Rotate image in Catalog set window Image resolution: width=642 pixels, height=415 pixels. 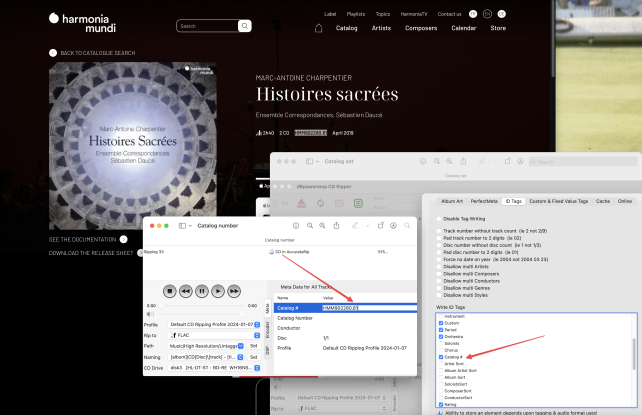pos(507,161)
